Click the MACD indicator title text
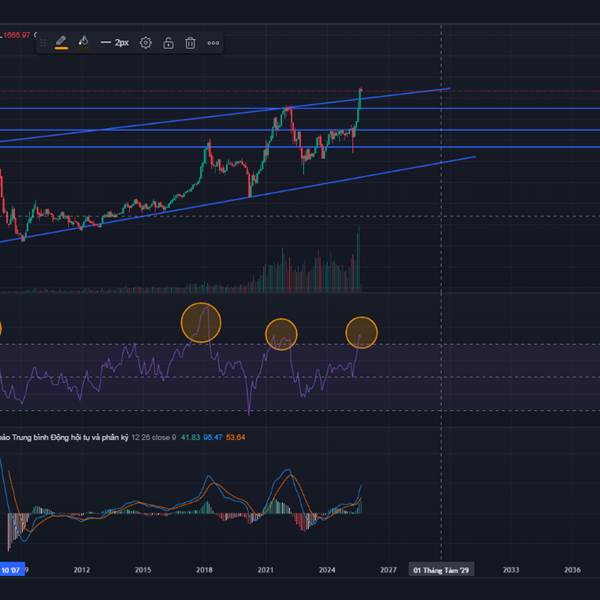 [64, 437]
